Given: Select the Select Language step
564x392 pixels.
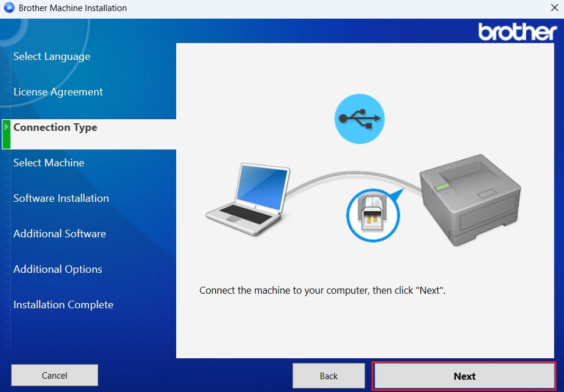Looking at the screenshot, I should pyautogui.click(x=52, y=56).
